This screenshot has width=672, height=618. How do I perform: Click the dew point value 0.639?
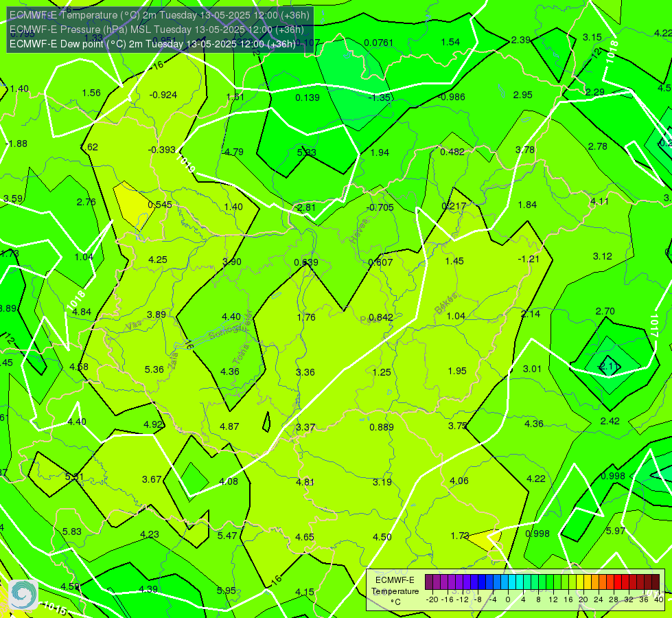pyautogui.click(x=306, y=262)
